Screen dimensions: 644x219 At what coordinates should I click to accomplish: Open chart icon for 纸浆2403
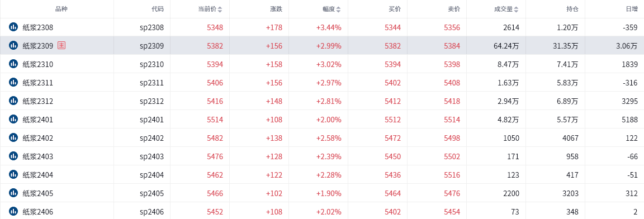13,156
